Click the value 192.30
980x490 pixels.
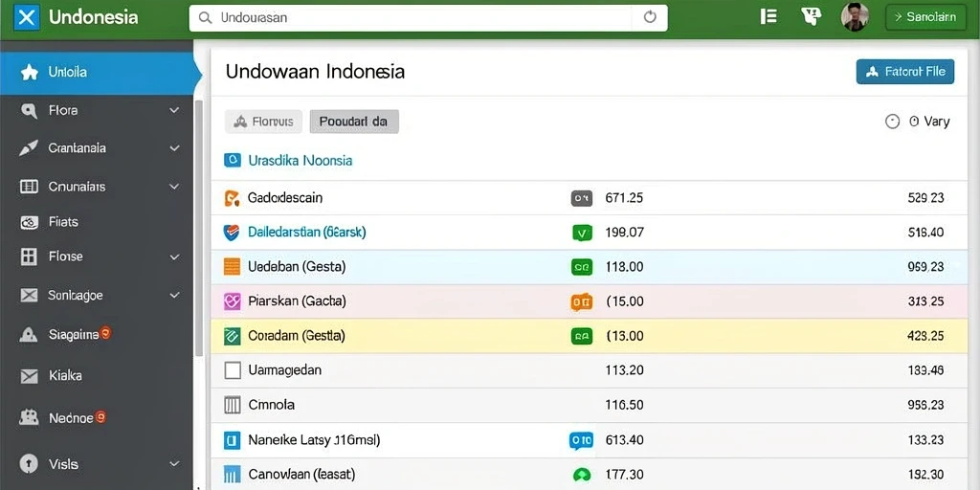(925, 475)
